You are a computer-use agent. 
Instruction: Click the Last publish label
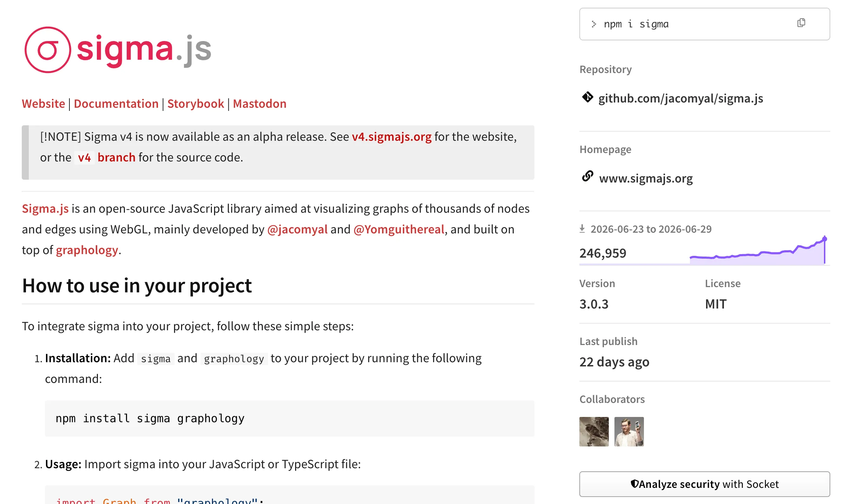[608, 341]
